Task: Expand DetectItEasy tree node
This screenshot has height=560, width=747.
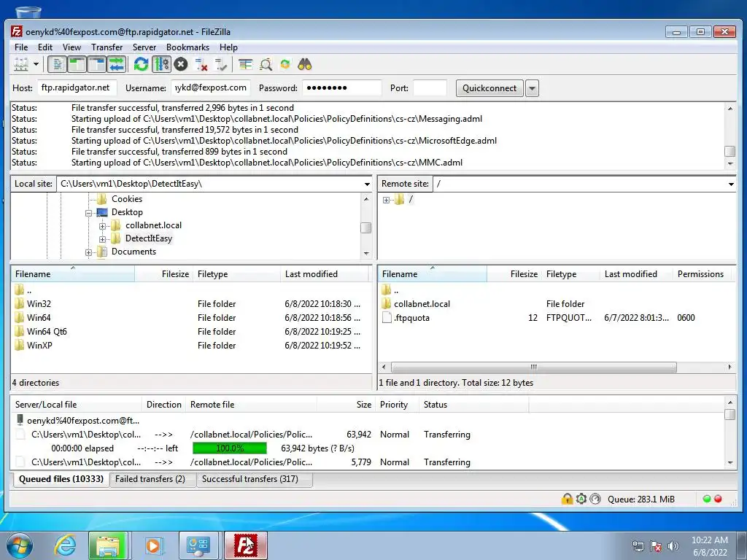Action: tap(102, 239)
